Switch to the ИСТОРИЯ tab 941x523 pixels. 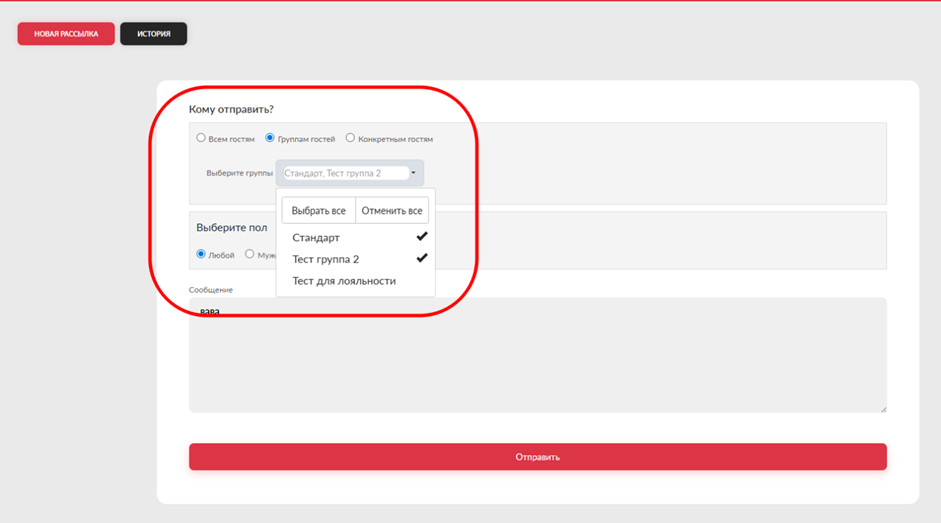pyautogui.click(x=153, y=34)
